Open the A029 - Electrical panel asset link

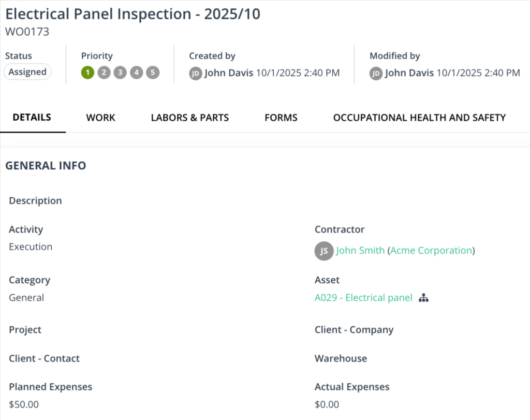pyautogui.click(x=363, y=298)
